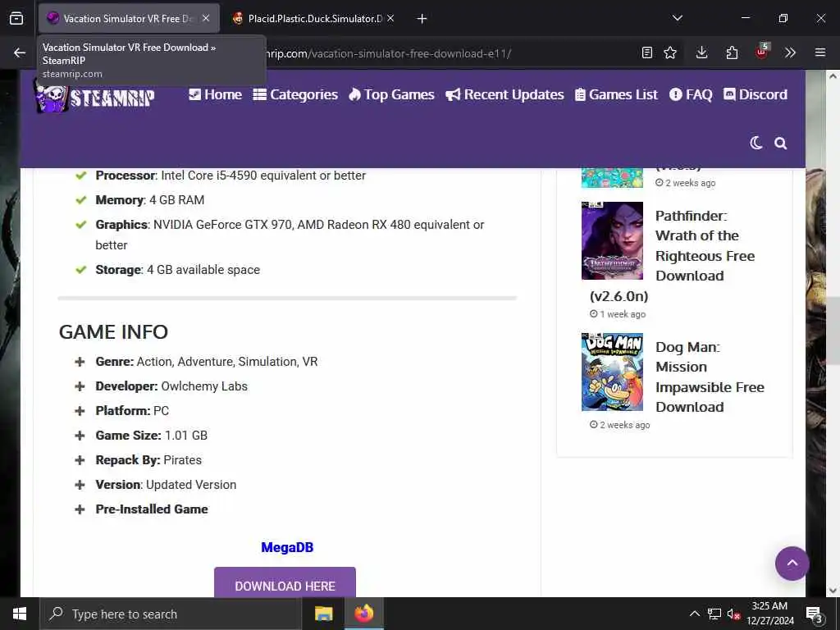
Task: Toggle dark mode moon icon
Action: 756,143
